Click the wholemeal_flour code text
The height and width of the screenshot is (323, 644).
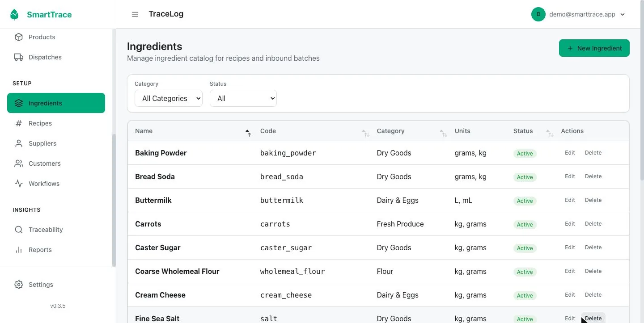pyautogui.click(x=292, y=271)
